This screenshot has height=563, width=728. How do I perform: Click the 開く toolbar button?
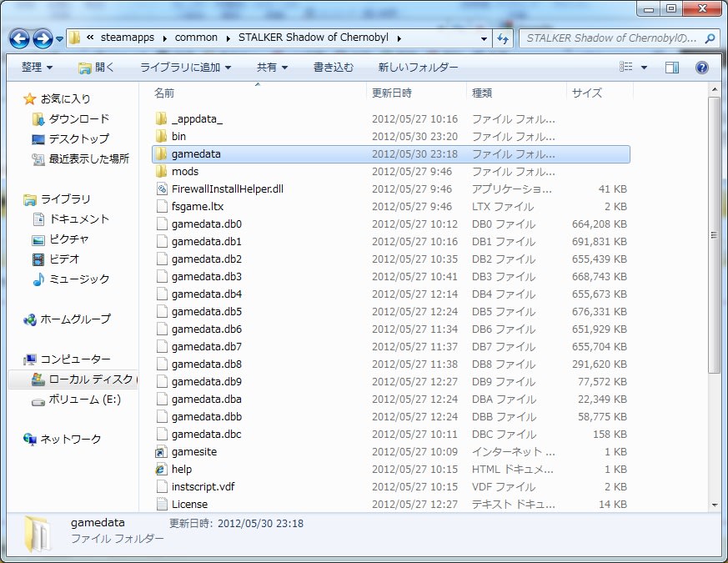[96, 68]
